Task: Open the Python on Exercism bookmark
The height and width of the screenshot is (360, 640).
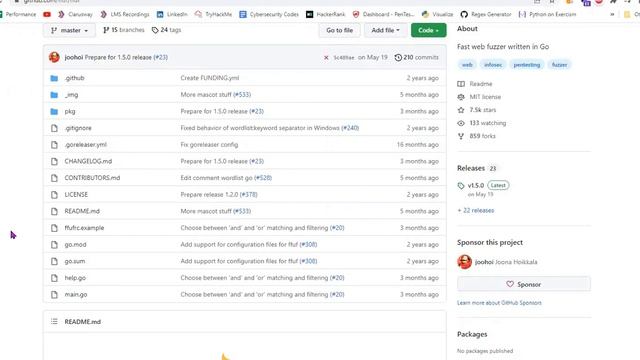Action: click(x=547, y=14)
